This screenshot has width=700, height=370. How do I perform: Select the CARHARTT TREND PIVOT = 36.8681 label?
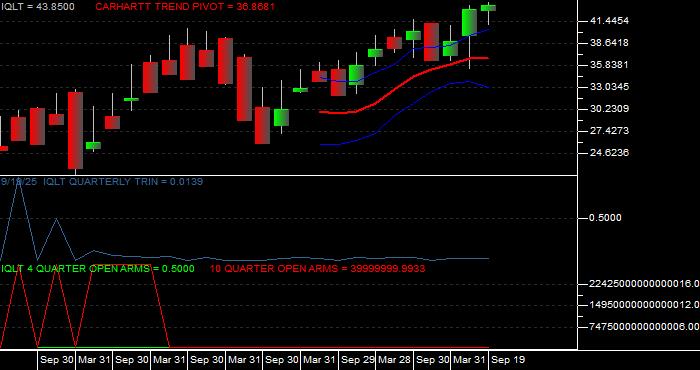coord(185,7)
